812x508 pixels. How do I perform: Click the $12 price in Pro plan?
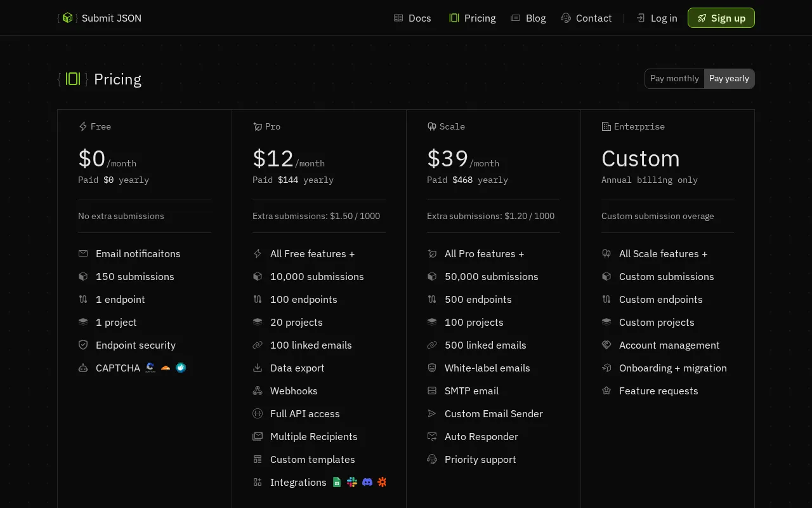point(273,158)
